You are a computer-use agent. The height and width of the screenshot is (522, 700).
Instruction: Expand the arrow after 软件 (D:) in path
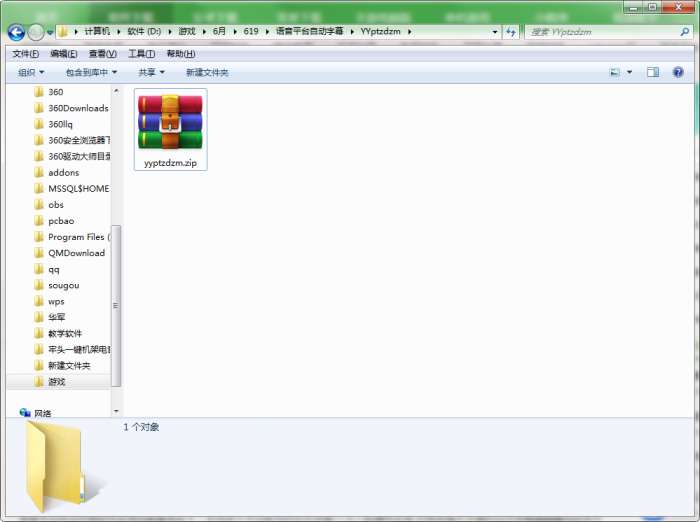click(170, 32)
